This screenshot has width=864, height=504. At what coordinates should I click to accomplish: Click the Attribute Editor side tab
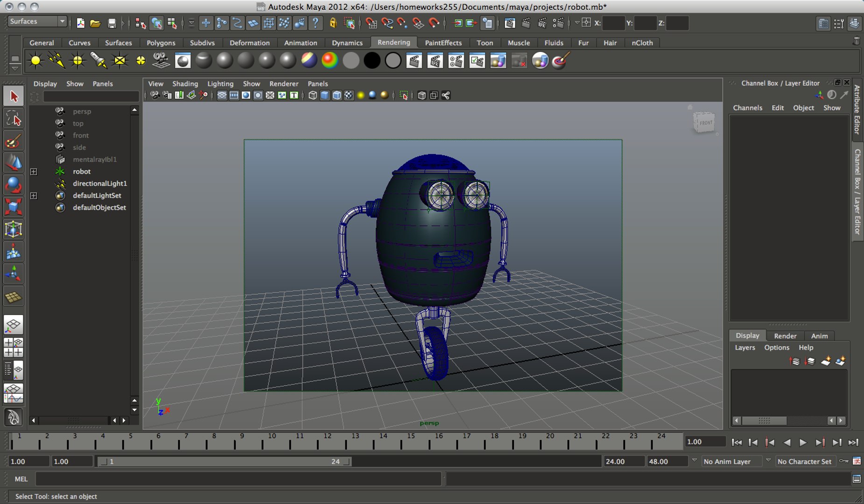(x=857, y=110)
